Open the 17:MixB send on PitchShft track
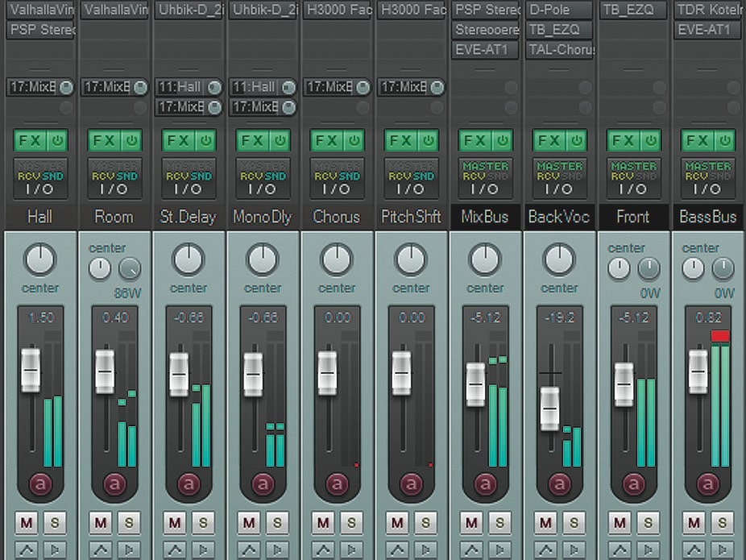 pos(404,87)
